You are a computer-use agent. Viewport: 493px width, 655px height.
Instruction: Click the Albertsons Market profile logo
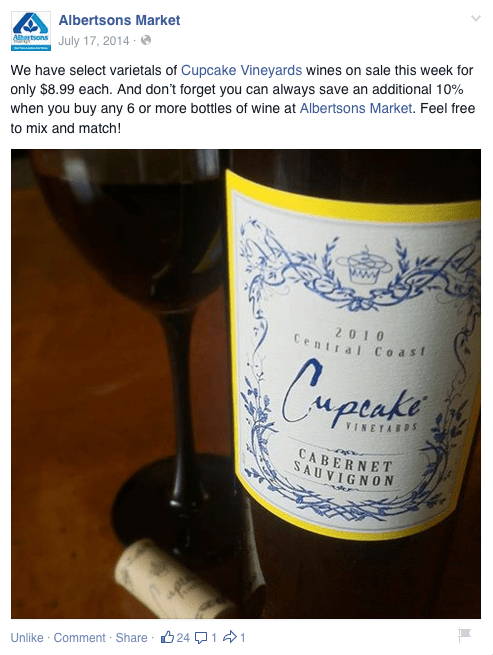pos(31,31)
